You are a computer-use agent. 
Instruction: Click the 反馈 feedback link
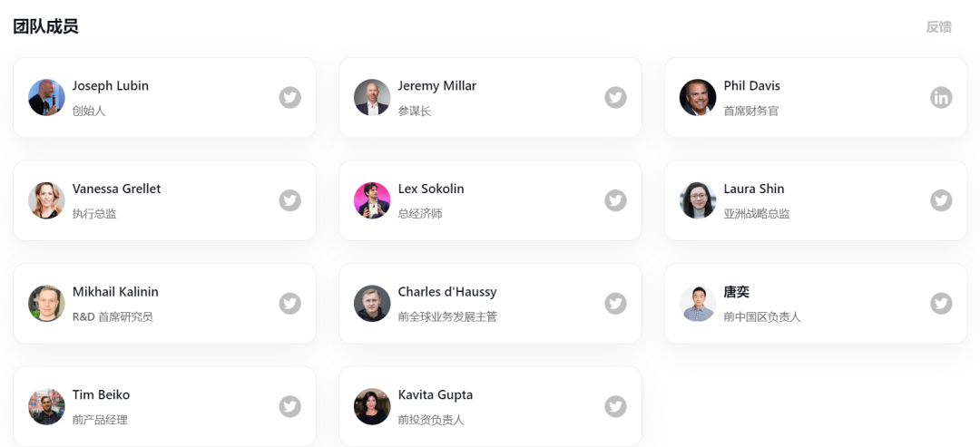pyautogui.click(x=938, y=26)
